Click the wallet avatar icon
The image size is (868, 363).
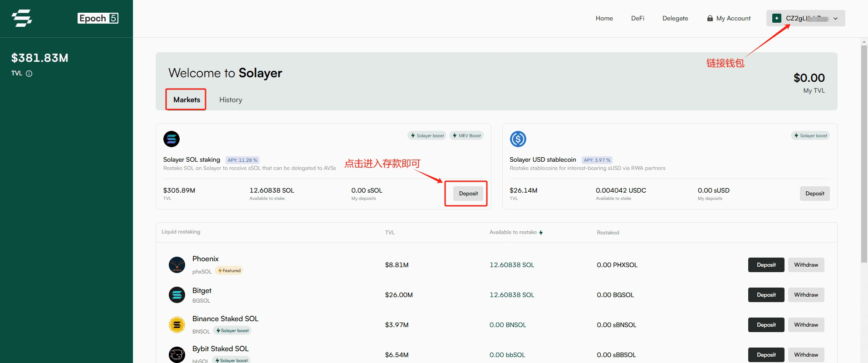tap(777, 18)
